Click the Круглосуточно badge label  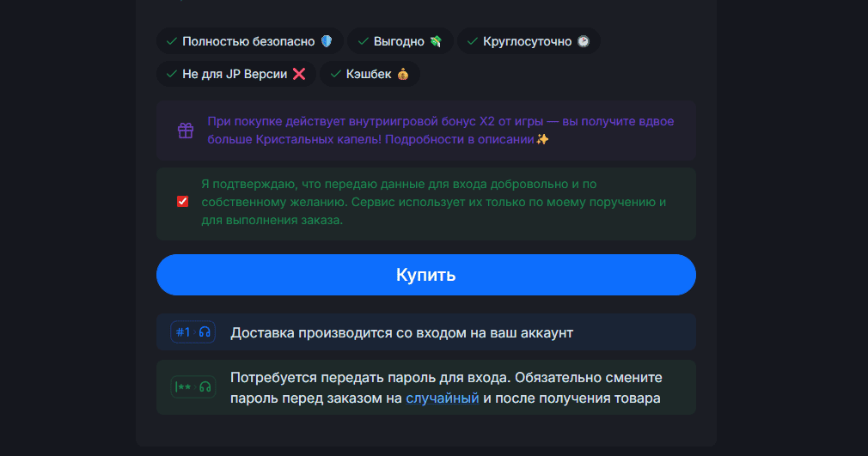527,41
